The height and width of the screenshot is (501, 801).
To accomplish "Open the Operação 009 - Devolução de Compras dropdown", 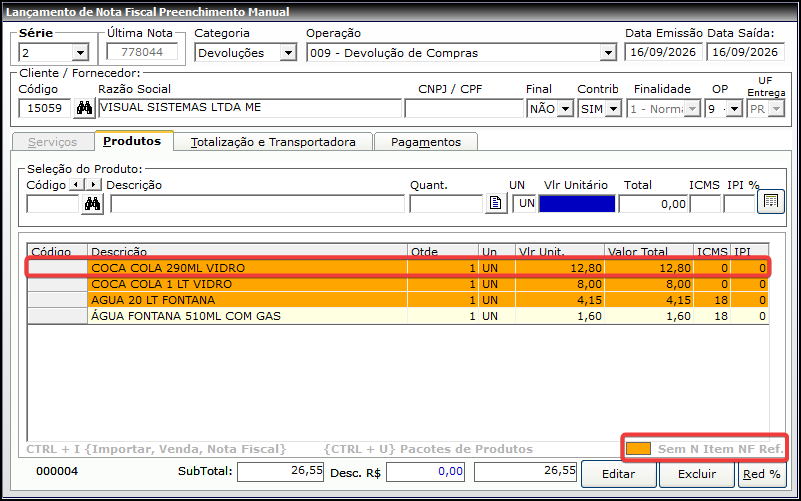I will (x=608, y=53).
